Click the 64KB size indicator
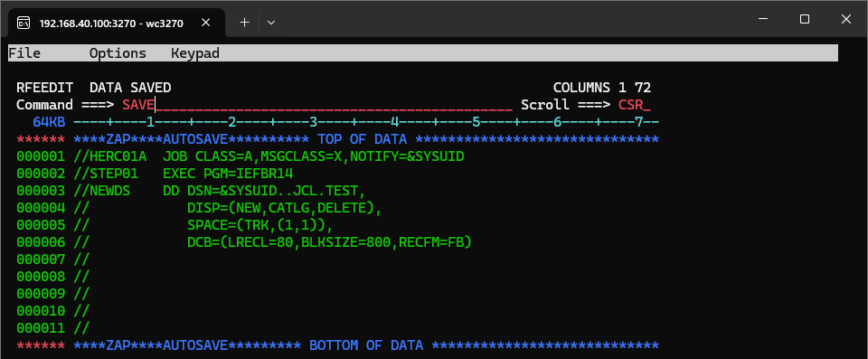 coord(49,122)
